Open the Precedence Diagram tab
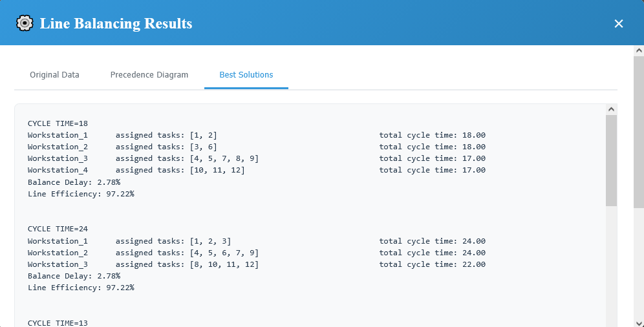The image size is (644, 327). [149, 75]
